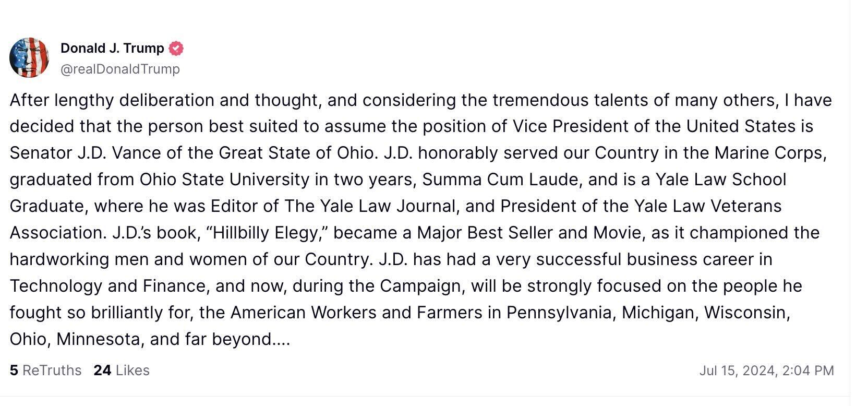This screenshot has height=406, width=868.
Task: Open the Jul 15, 2024 timestamp
Action: pos(766,371)
